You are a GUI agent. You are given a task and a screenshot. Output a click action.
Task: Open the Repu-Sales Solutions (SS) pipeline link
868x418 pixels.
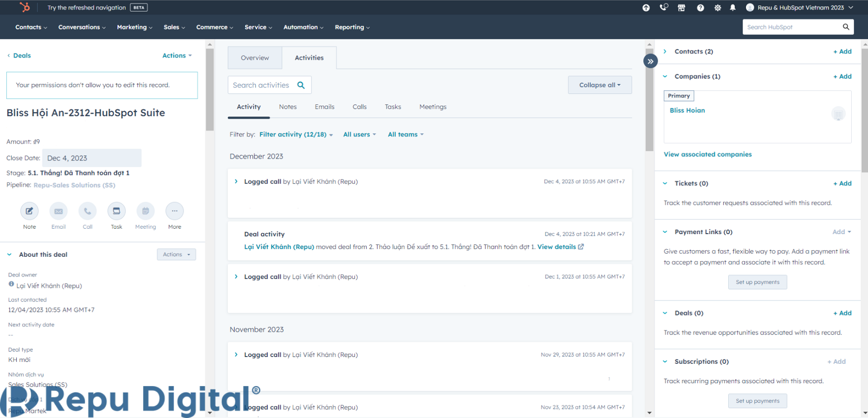pyautogui.click(x=74, y=185)
